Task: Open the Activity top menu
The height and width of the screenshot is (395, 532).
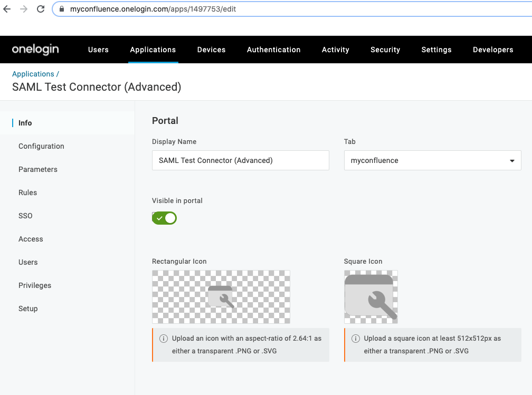Action: click(x=336, y=50)
